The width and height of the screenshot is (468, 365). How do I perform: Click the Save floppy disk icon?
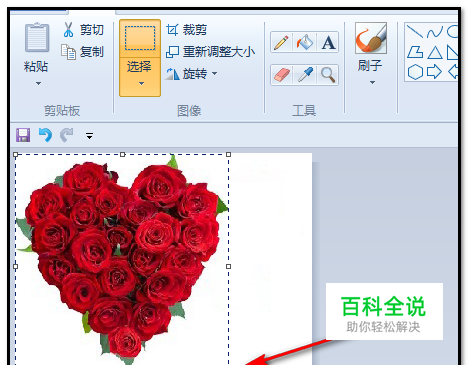(x=23, y=135)
